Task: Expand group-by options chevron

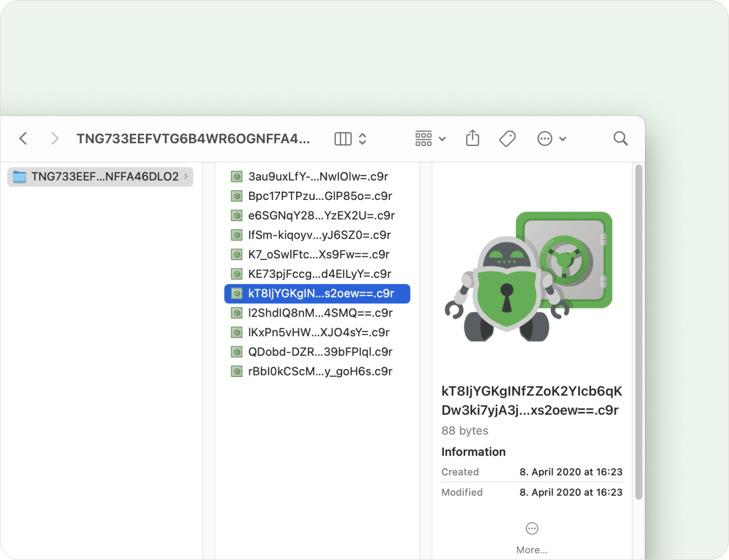Action: click(x=442, y=139)
